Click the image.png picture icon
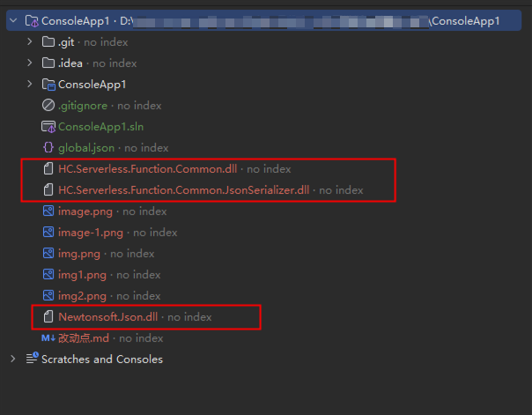 click(48, 211)
